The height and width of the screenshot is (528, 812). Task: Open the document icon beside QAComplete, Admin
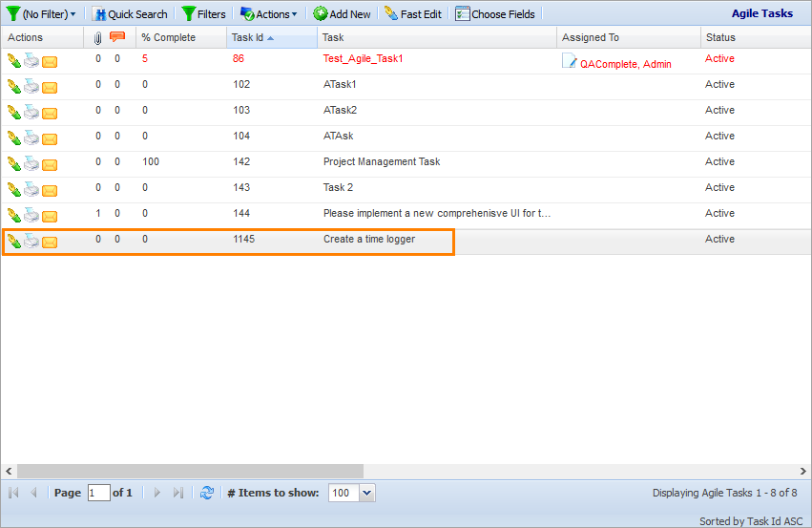click(x=570, y=62)
